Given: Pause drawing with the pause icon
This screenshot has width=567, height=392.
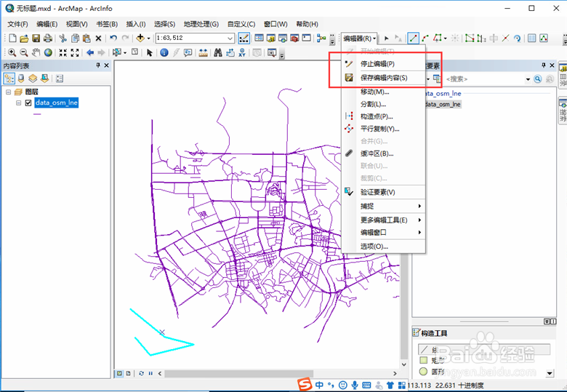Looking at the screenshot, I should click(x=150, y=373).
